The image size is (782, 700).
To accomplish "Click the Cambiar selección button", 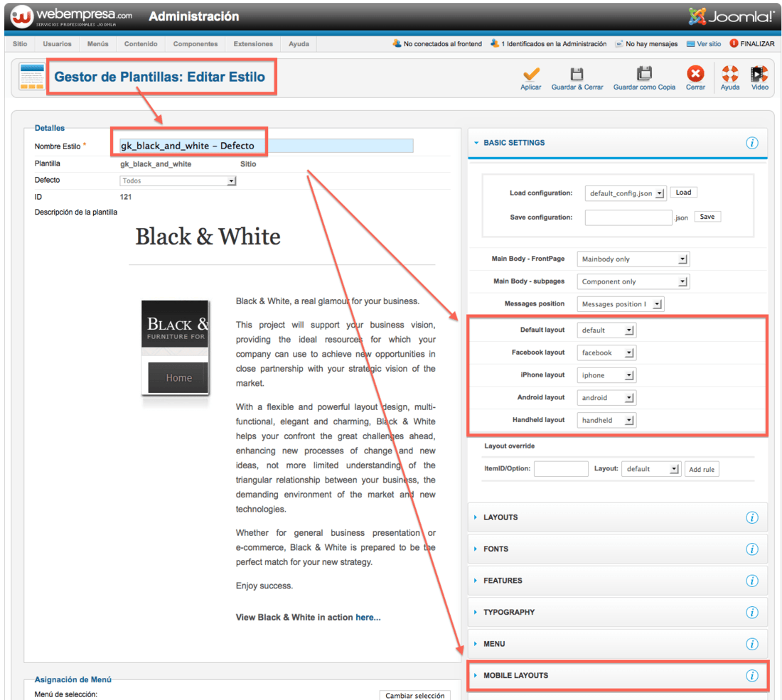I will (414, 695).
